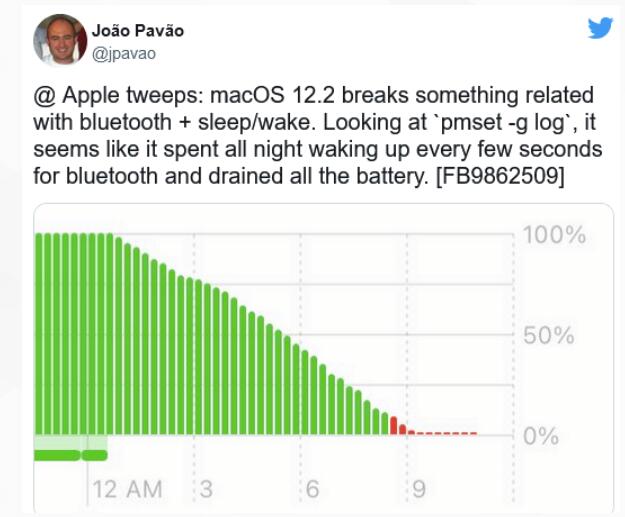This screenshot has height=517, width=625.
Task: Open the embedded battery chart image
Action: 324,358
